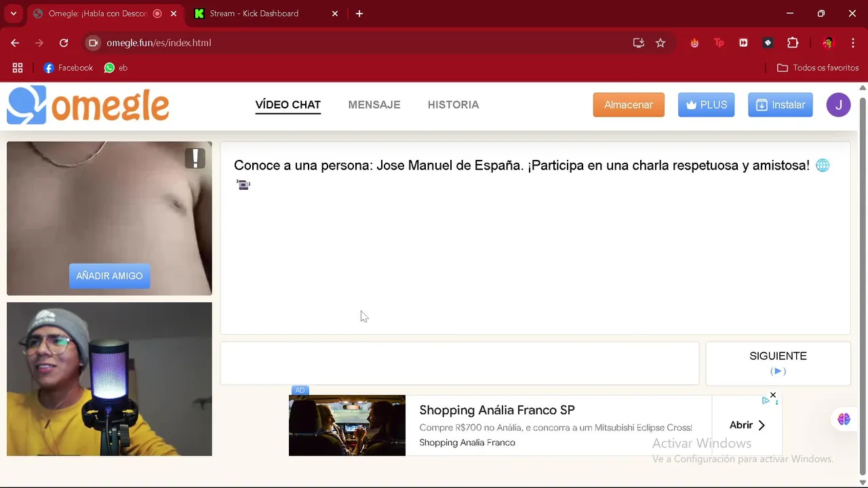Open the red Tp extension icon
868x488 pixels.
[x=719, y=43]
